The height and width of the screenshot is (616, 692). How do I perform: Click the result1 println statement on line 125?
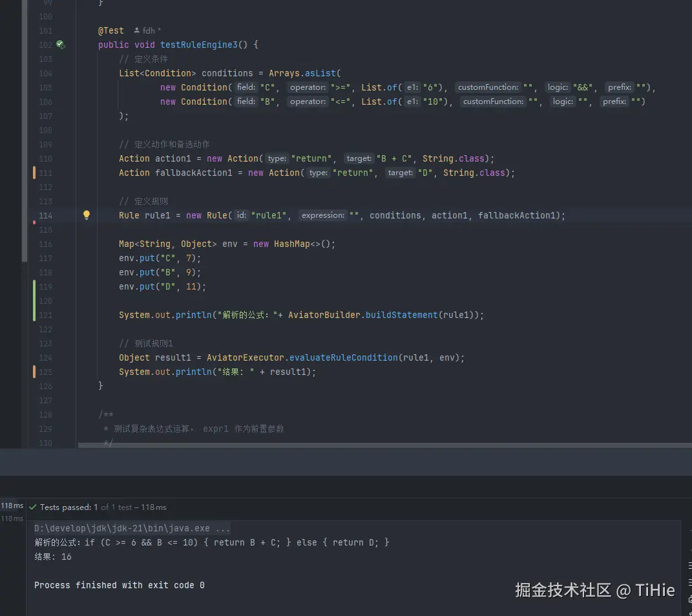click(x=217, y=372)
